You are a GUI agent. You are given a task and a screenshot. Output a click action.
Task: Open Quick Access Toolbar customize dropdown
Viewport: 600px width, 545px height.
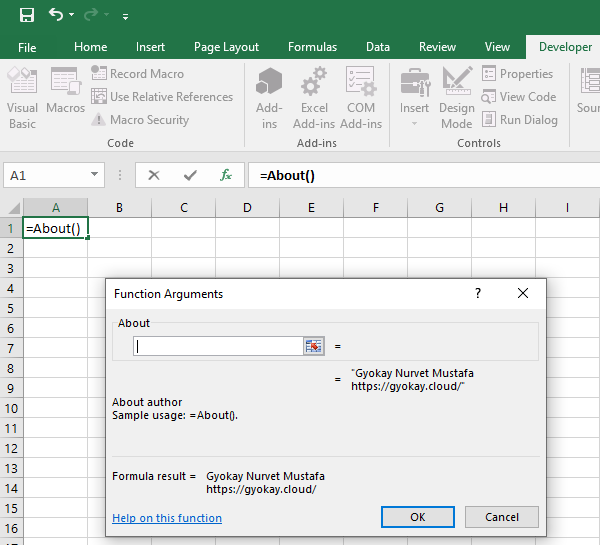(x=125, y=17)
